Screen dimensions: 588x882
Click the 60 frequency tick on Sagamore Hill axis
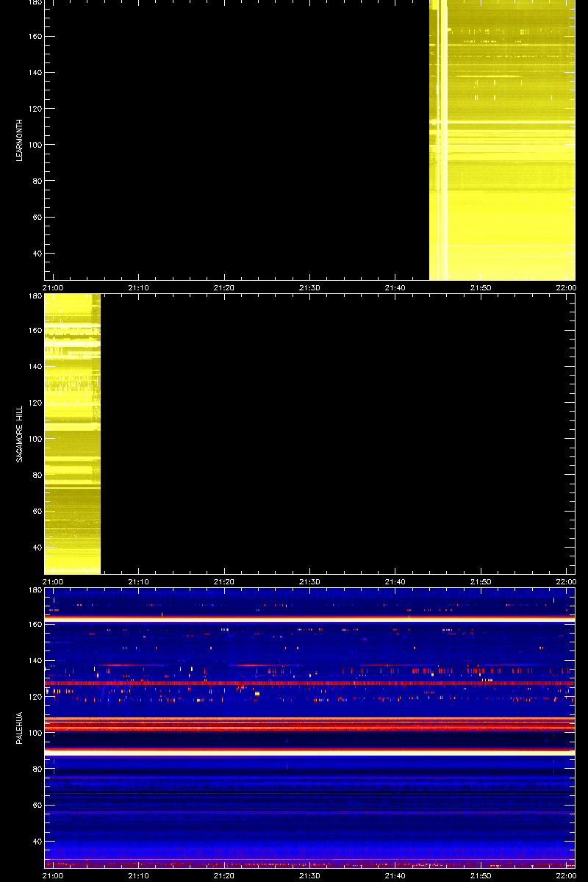(37, 511)
